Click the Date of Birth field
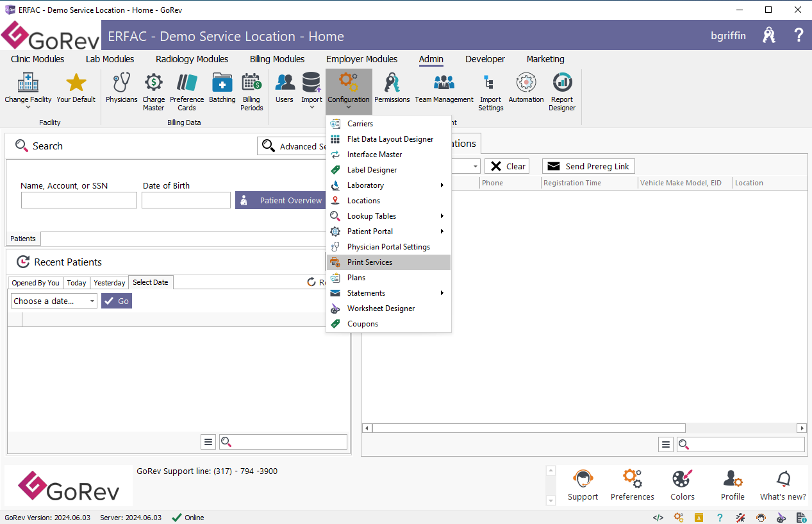This screenshot has width=812, height=524. pyautogui.click(x=186, y=200)
